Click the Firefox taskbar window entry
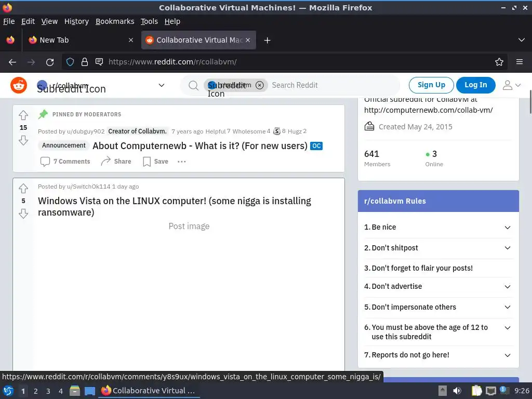 point(149,391)
